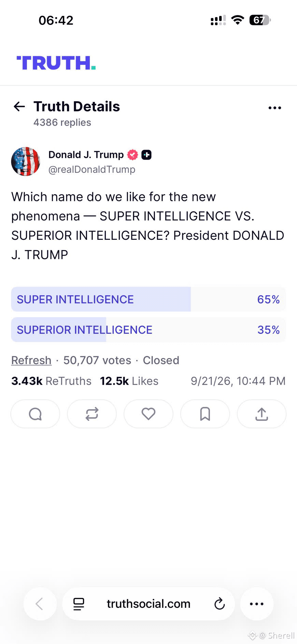297x644 pixels.
Task: Open the browser page-settings icon beside the URL
Action: (79, 604)
